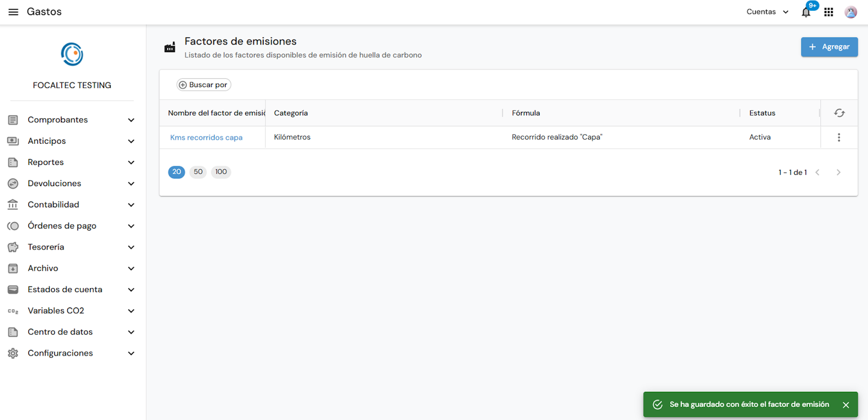Click the Kilómetros category cell
The width and height of the screenshot is (868, 420).
pos(292,137)
